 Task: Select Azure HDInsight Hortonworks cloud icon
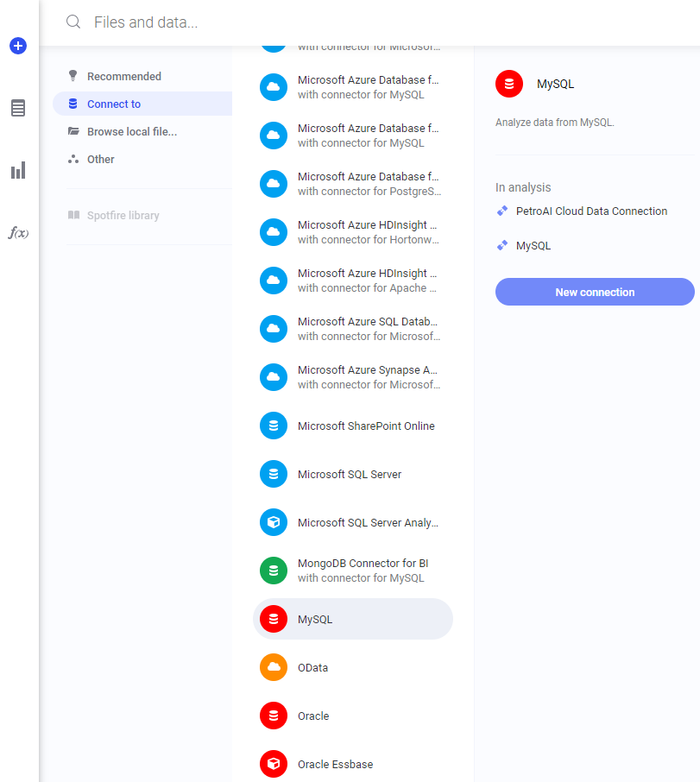coord(274,232)
